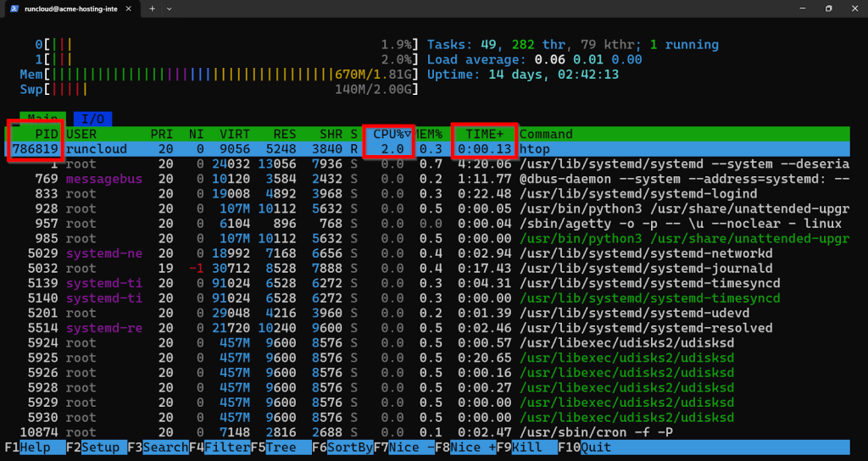
Task: Select the Main tab in htop
Action: point(42,119)
